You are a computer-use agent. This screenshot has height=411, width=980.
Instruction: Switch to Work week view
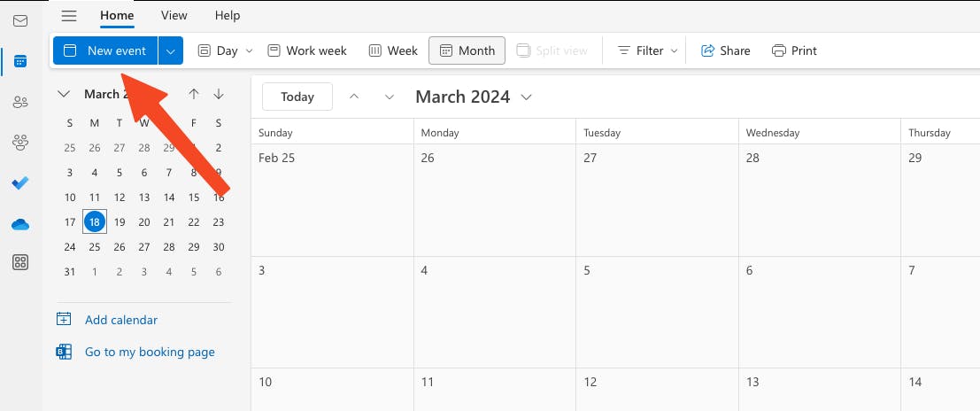click(x=307, y=50)
